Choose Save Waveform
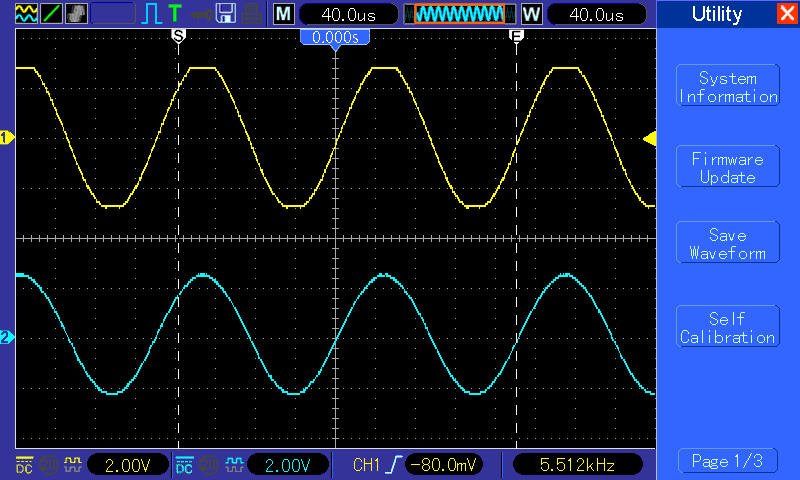The height and width of the screenshot is (480, 800). point(728,242)
